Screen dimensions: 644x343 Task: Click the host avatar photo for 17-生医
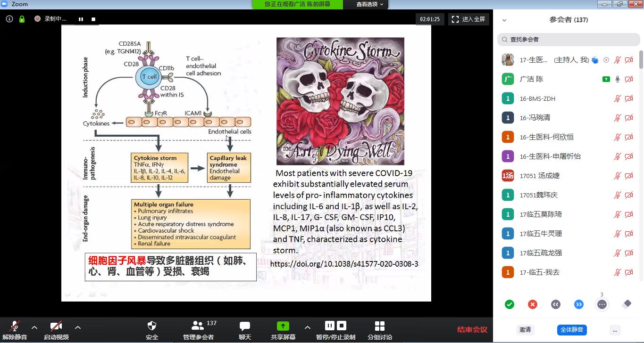(508, 60)
